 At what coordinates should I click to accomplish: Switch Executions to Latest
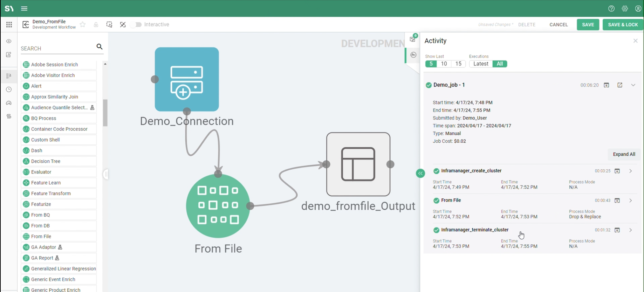click(x=480, y=64)
